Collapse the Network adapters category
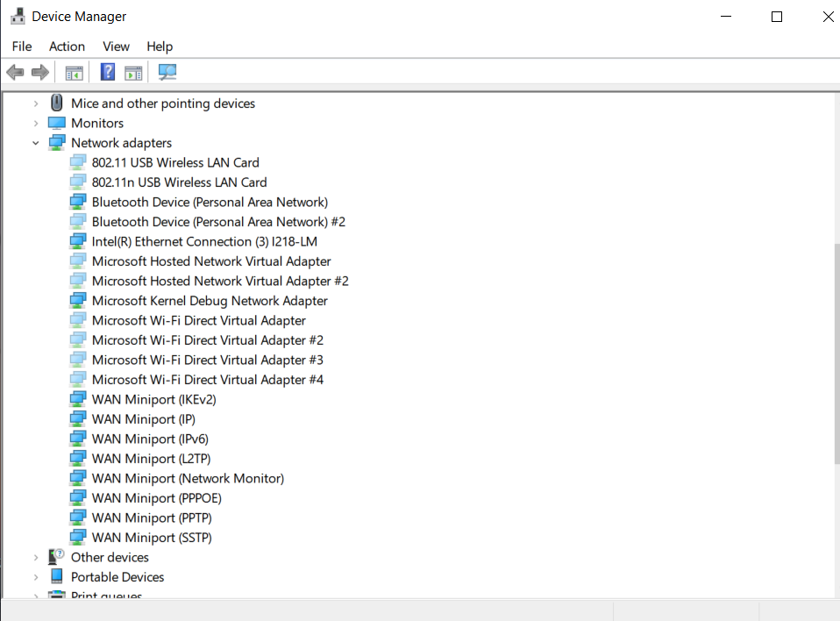This screenshot has height=621, width=840. point(36,142)
